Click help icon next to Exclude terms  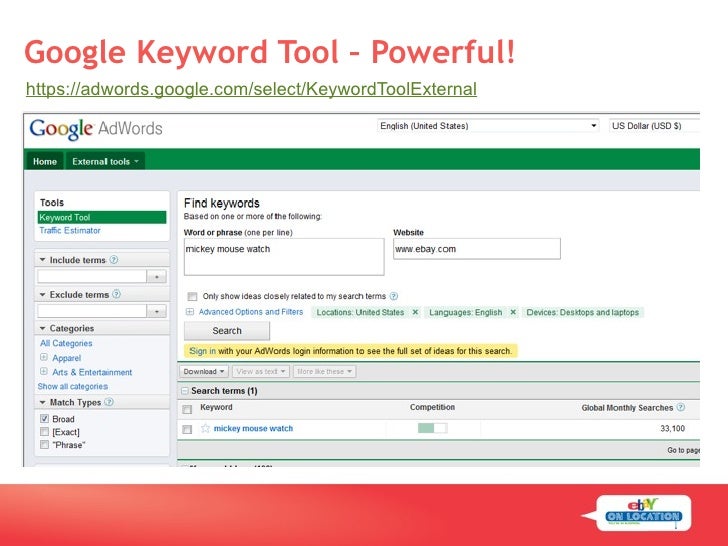pos(117,294)
